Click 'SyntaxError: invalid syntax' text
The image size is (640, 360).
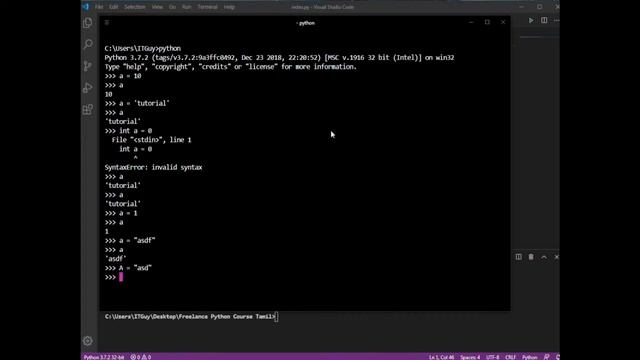(153, 167)
